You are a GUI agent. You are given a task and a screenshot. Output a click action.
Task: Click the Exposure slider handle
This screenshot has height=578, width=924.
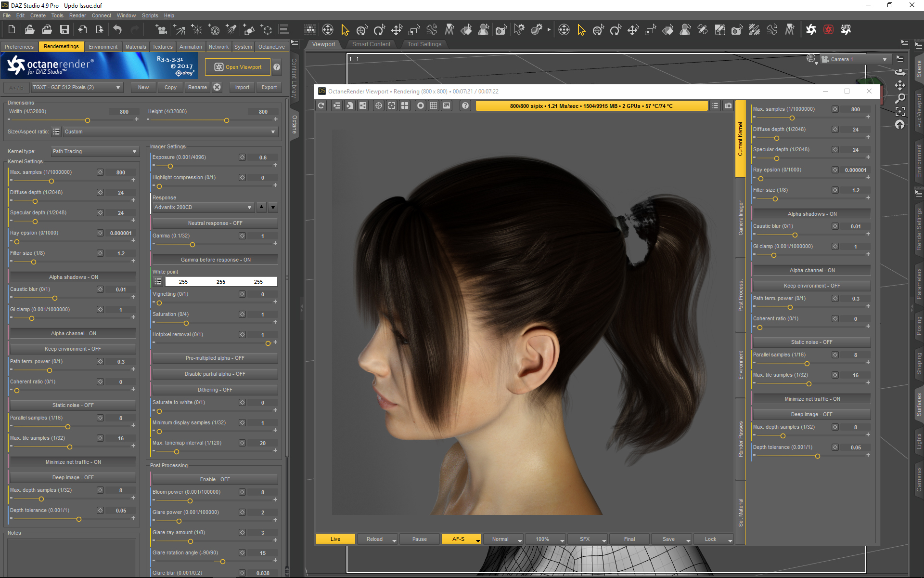coord(170,166)
